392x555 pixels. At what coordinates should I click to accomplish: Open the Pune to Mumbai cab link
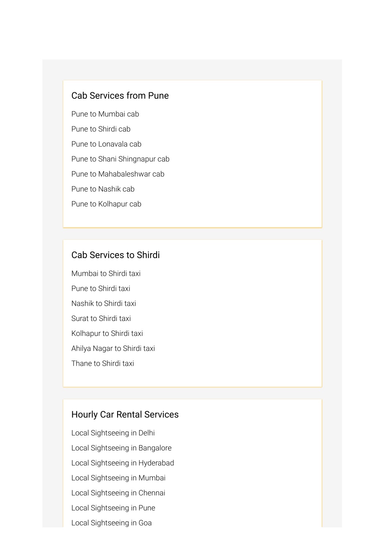[x=105, y=114]
